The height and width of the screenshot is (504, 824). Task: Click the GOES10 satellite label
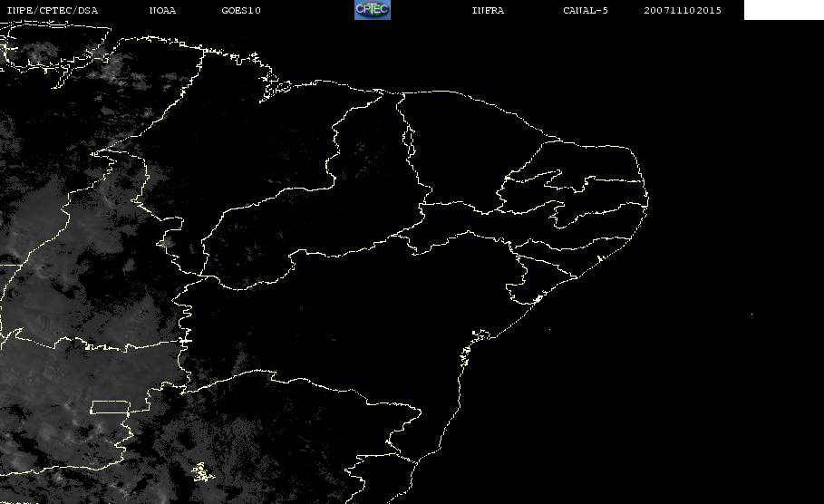(x=241, y=11)
